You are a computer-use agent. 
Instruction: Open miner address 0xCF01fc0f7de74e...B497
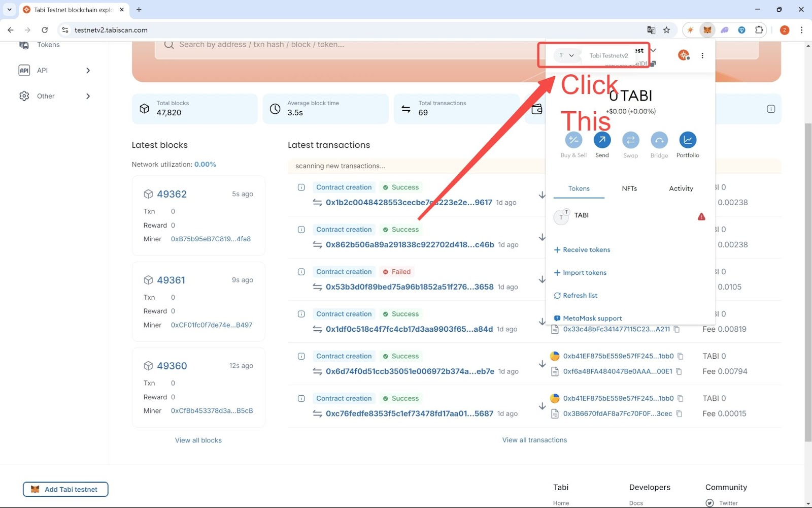click(212, 325)
